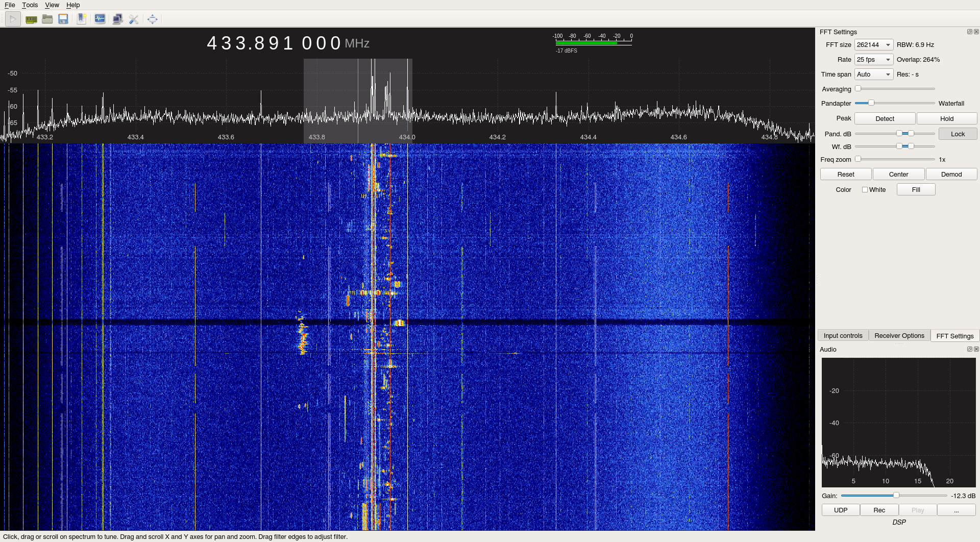Open the Help menu
The height and width of the screenshot is (542, 980).
73,5
